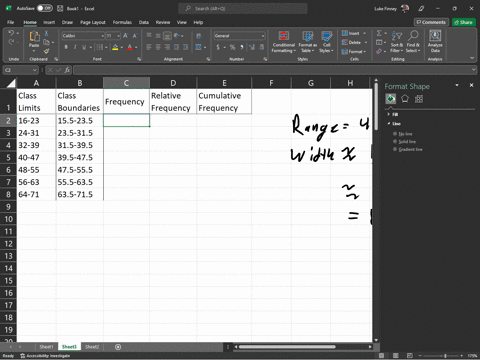The image size is (480, 360).
Task: Open Fill & Line tab in Format Shape
Action: click(391, 99)
